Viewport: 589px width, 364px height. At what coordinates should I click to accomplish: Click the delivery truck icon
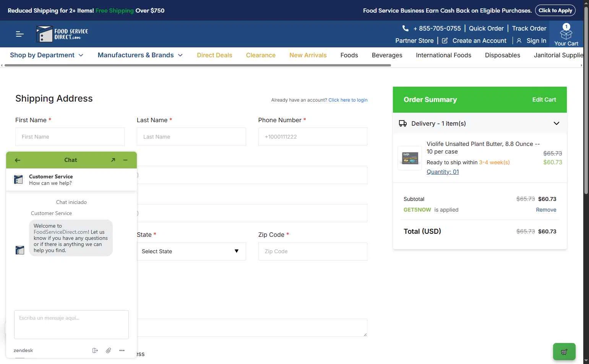[403, 123]
